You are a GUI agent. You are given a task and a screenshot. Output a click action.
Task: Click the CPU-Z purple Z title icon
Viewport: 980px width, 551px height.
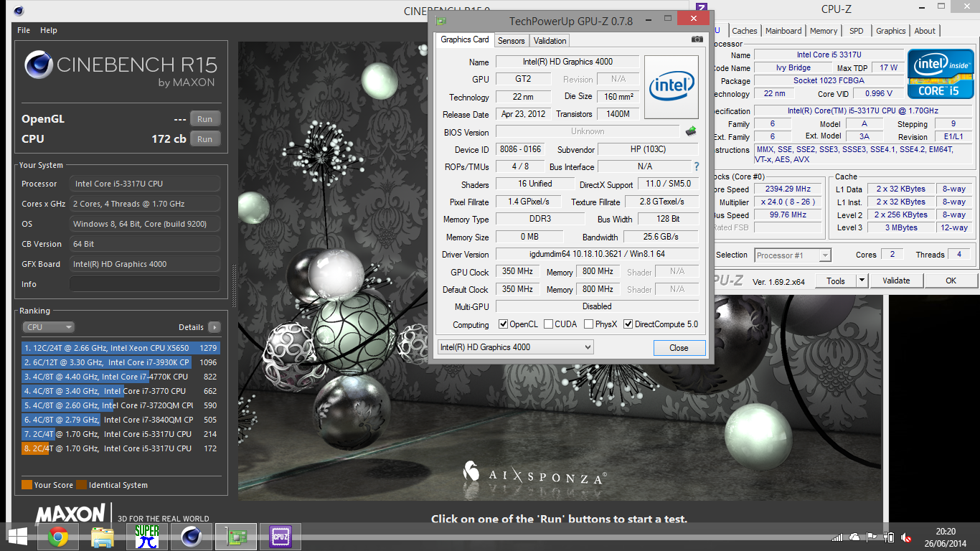tap(702, 9)
